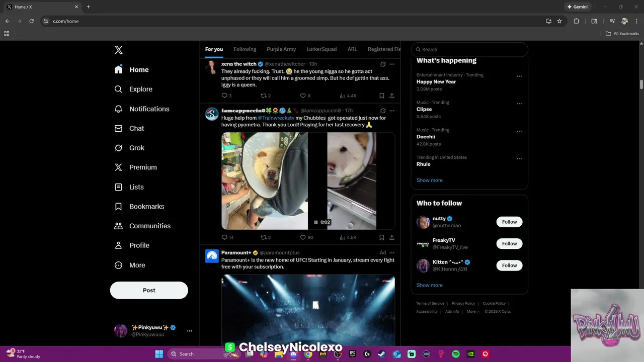
Task: Switch to the For you tab
Action: [214, 49]
